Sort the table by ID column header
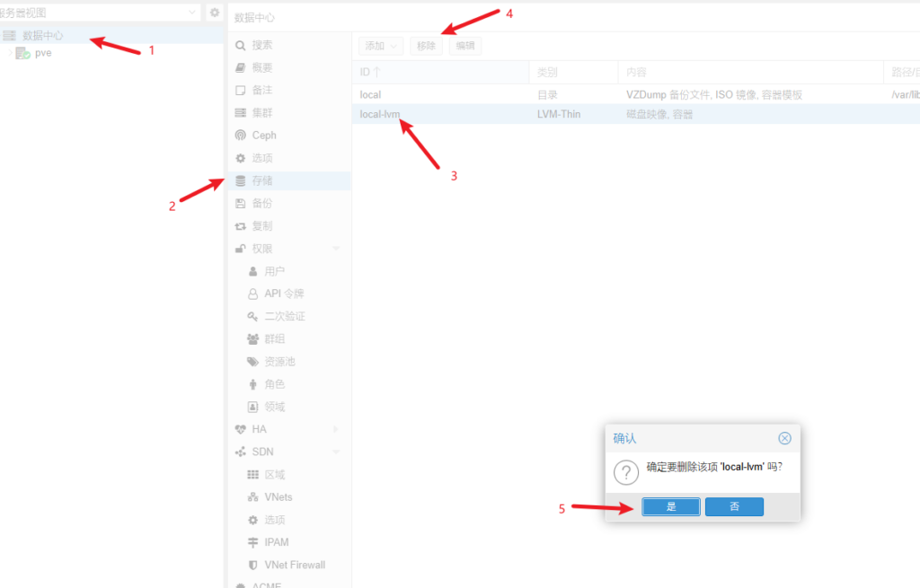 (370, 72)
